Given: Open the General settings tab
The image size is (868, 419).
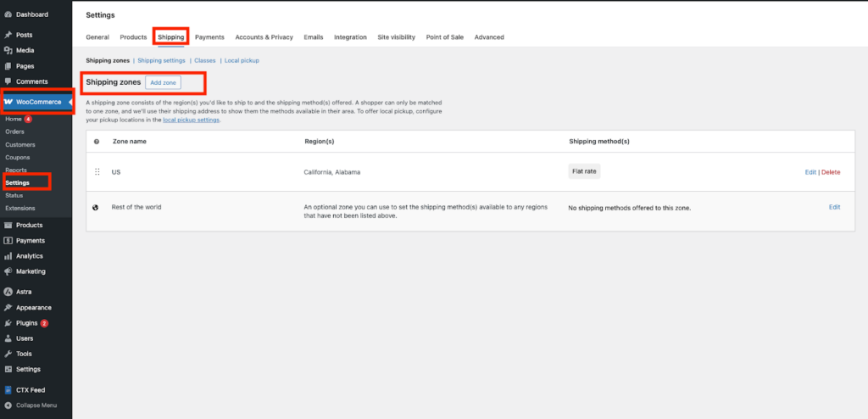Looking at the screenshot, I should pos(97,37).
